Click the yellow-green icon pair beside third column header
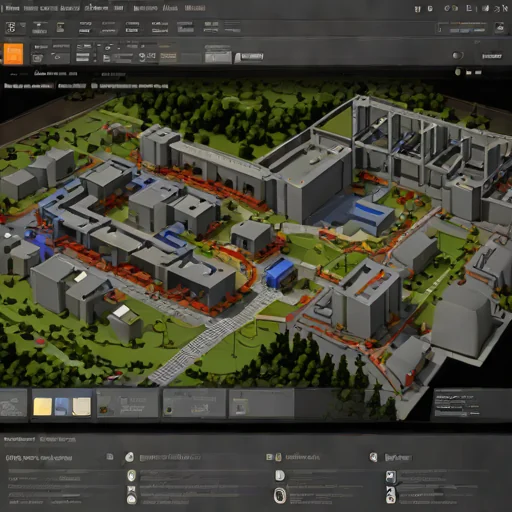The image size is (512, 512). [274, 457]
